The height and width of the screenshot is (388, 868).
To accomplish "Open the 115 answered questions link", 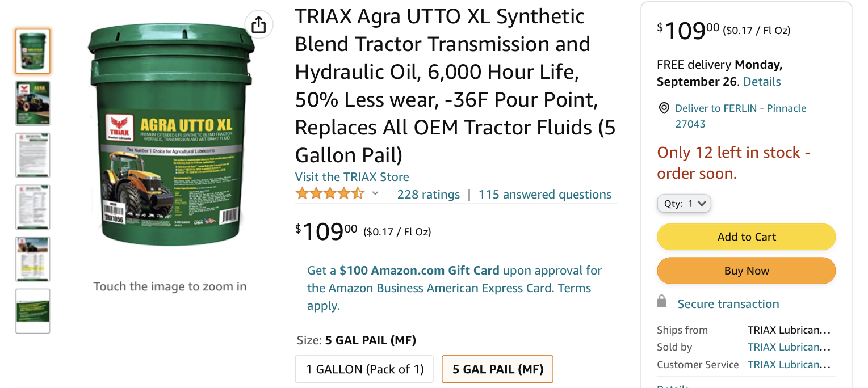I will pyautogui.click(x=545, y=195).
